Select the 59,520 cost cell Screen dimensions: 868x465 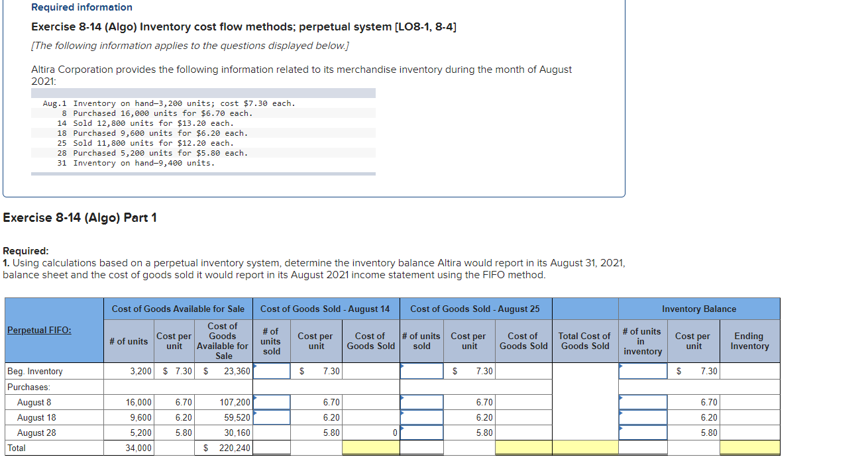coord(224,417)
